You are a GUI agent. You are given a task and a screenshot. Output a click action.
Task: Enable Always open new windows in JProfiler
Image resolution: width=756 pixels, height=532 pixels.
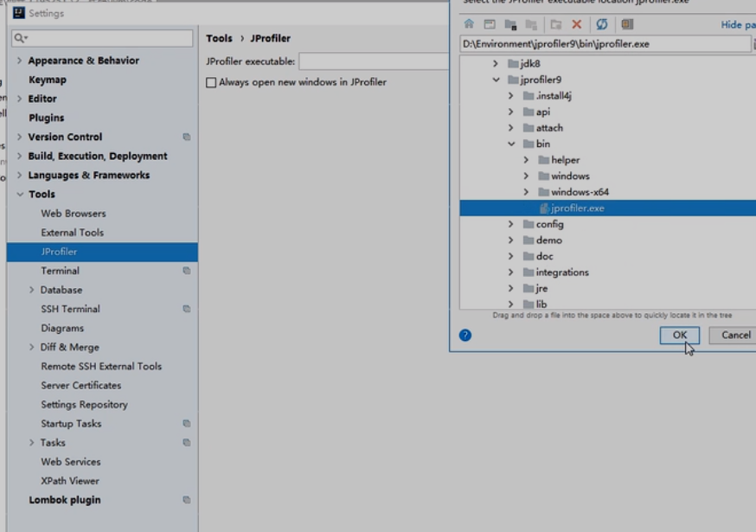(x=211, y=82)
